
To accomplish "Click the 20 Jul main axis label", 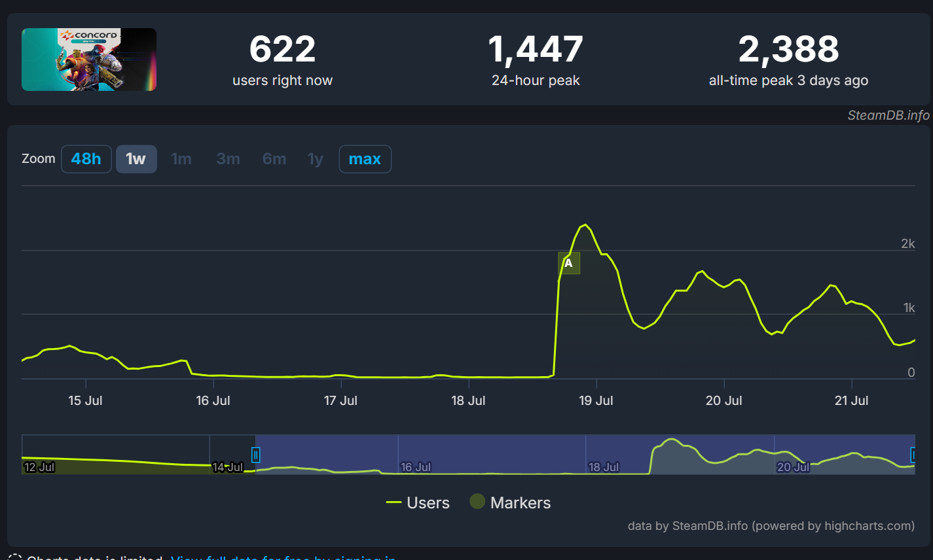I will coord(723,400).
